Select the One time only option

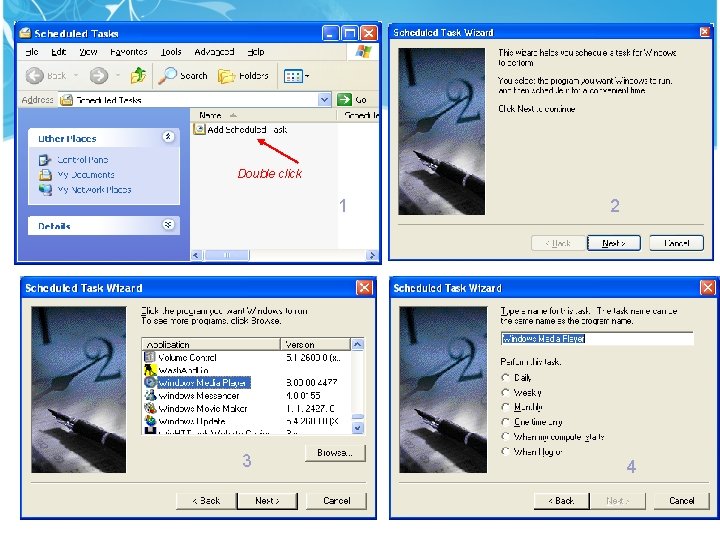[506, 422]
